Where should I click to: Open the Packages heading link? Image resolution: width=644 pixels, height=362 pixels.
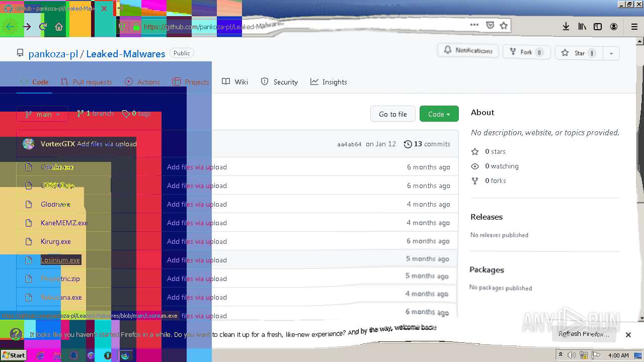(487, 269)
